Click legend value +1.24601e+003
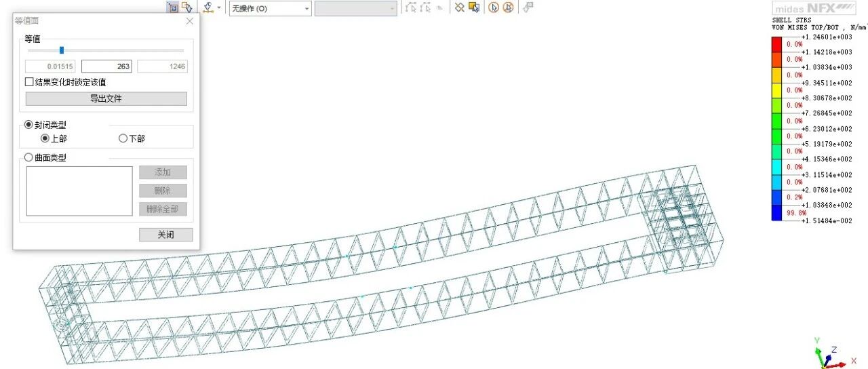Viewport: 868px width, 369px height. [827, 37]
